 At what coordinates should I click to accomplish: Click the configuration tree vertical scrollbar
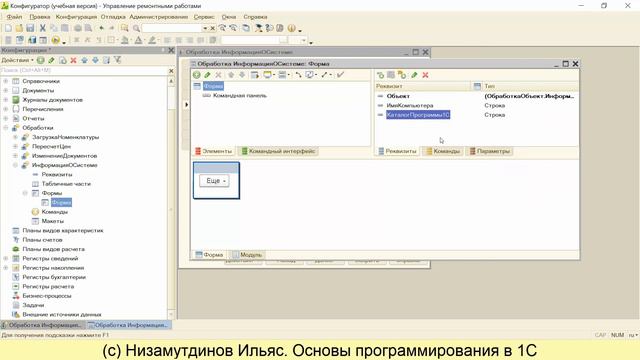tap(171, 198)
